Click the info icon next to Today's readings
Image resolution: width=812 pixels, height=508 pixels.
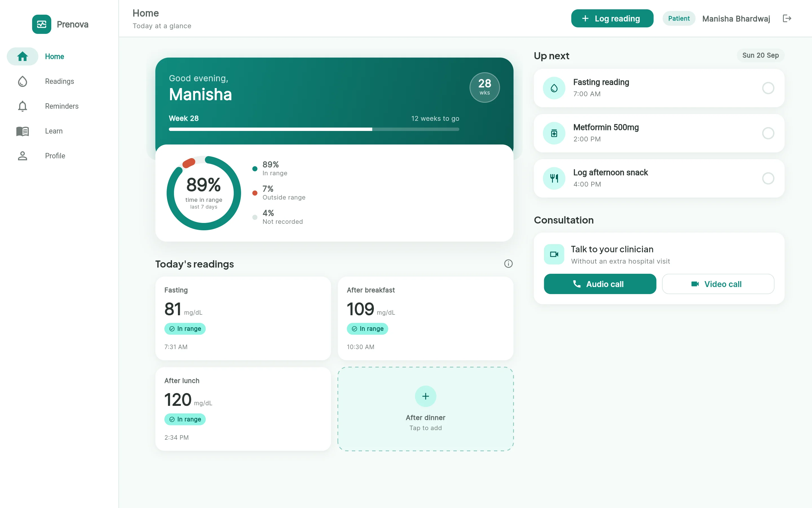508,264
